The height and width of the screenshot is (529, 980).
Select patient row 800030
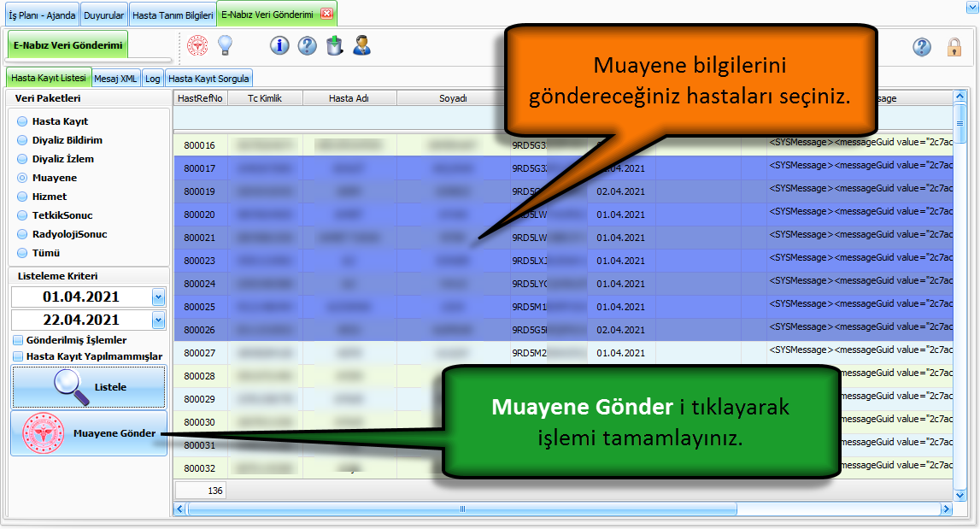[x=563, y=423]
